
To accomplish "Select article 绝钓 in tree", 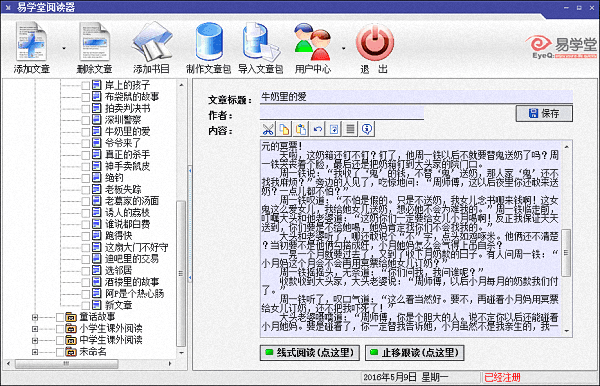I will 114,178.
